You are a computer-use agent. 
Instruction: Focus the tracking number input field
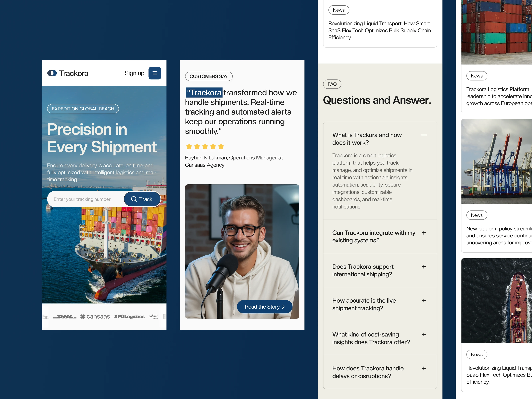coord(86,199)
